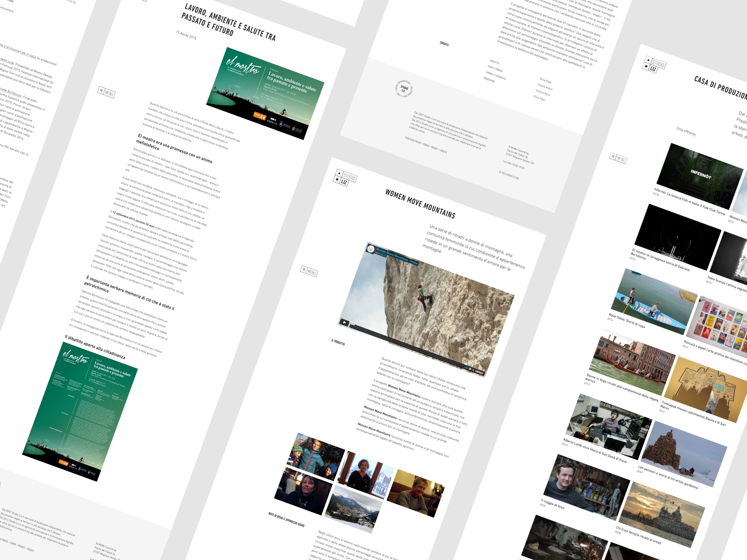Open the Il viaggio di Aron thumbnail
747x560 pixels.
[586, 487]
